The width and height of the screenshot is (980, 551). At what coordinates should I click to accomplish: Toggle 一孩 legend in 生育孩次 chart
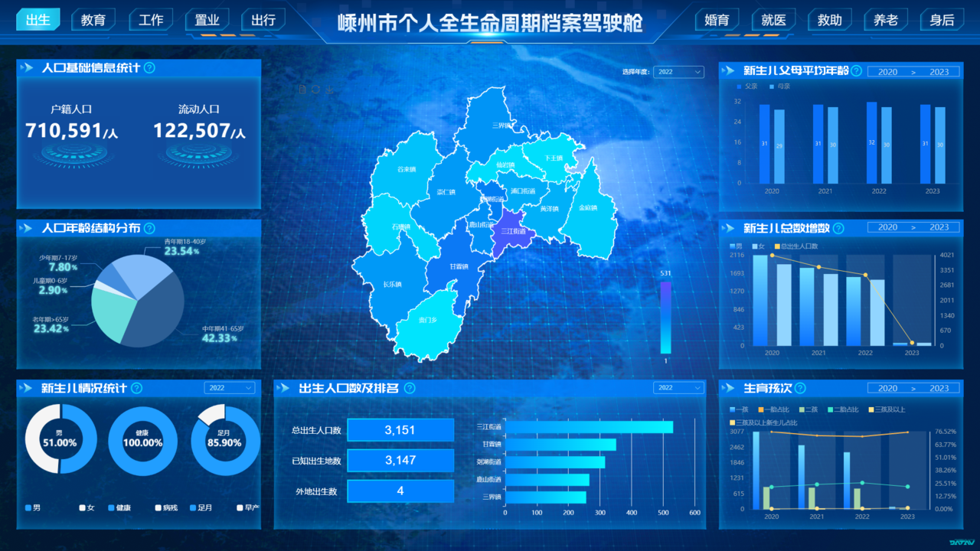point(739,409)
